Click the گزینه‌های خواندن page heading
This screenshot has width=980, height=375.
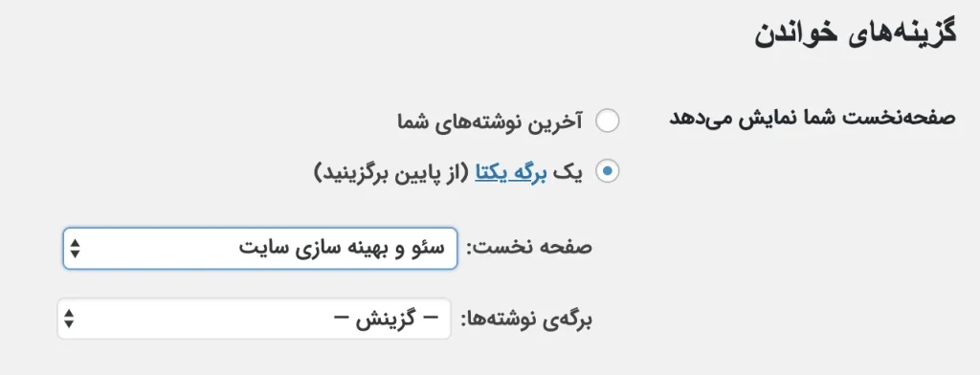coord(855,34)
